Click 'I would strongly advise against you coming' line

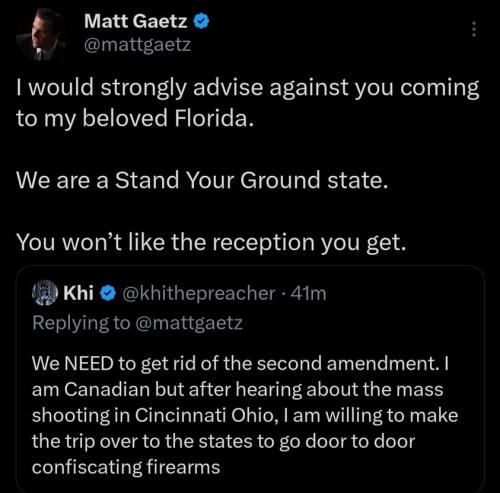(248, 89)
